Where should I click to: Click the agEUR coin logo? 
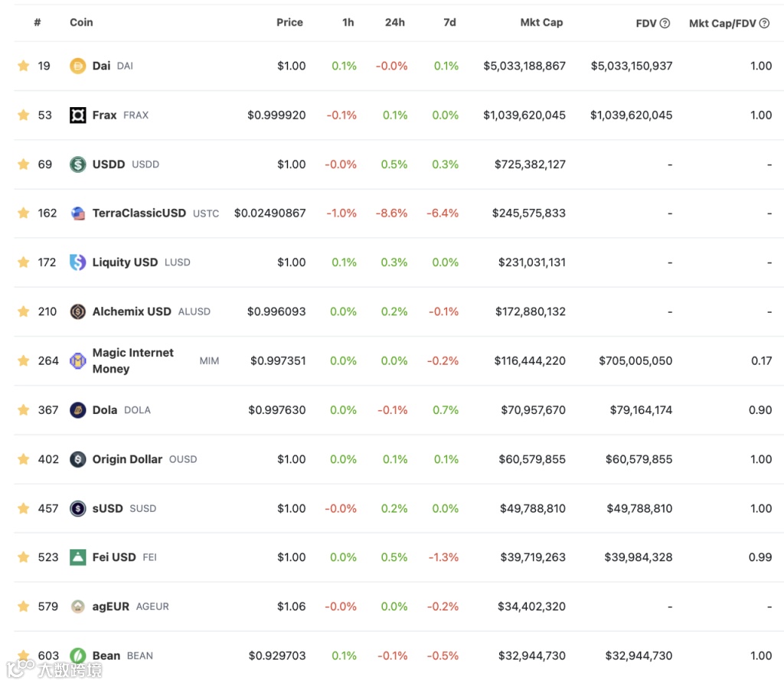pos(77,607)
